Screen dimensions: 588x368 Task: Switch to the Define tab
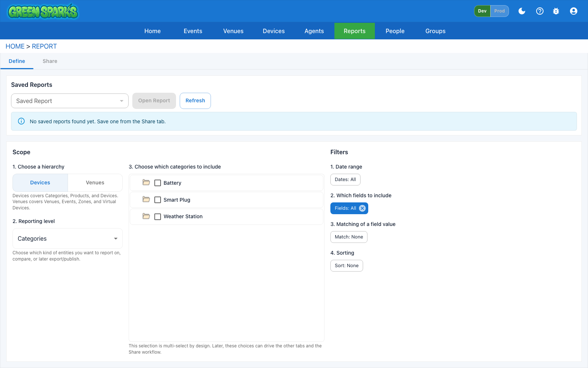click(x=17, y=61)
